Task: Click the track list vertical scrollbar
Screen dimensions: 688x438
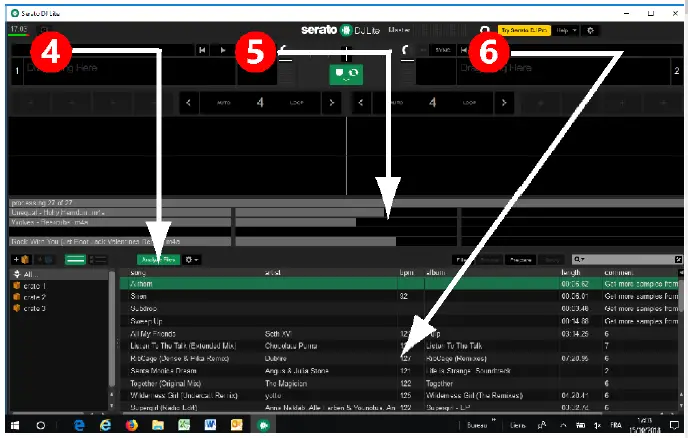Action: click(681, 294)
